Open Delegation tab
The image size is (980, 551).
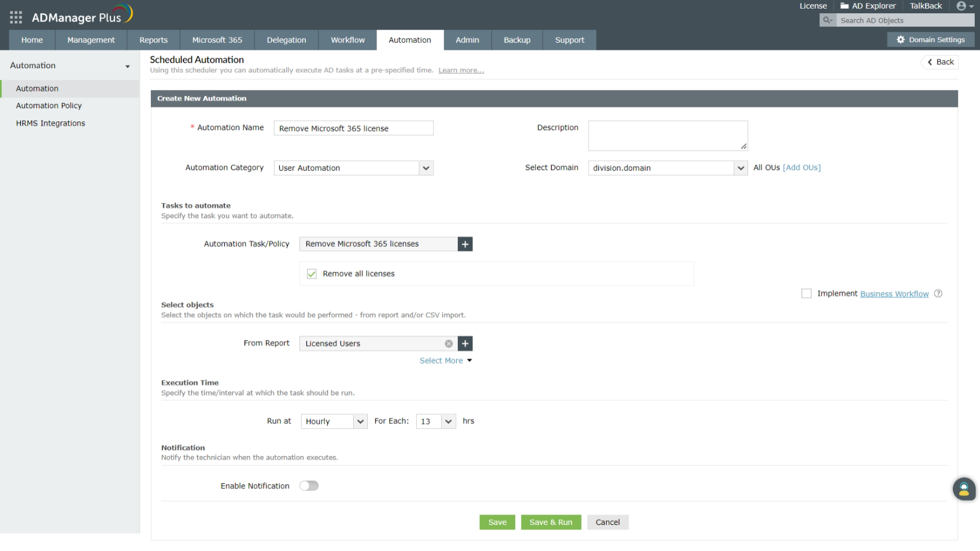point(287,40)
